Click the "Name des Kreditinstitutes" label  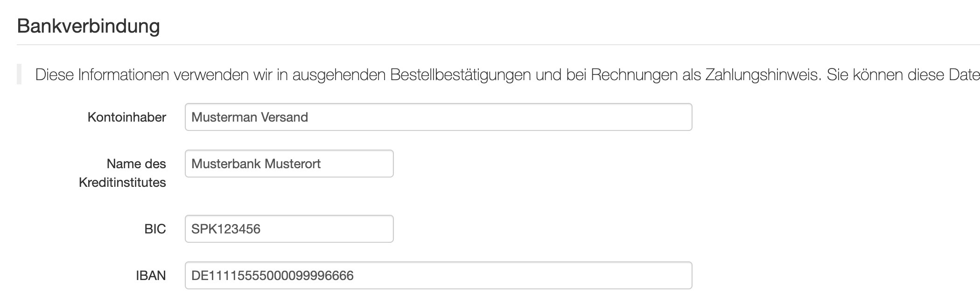123,173
